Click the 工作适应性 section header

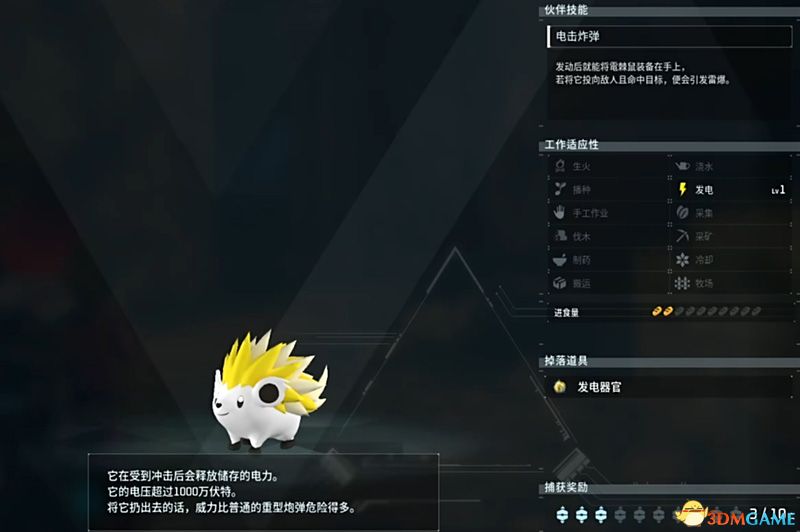pyautogui.click(x=571, y=144)
